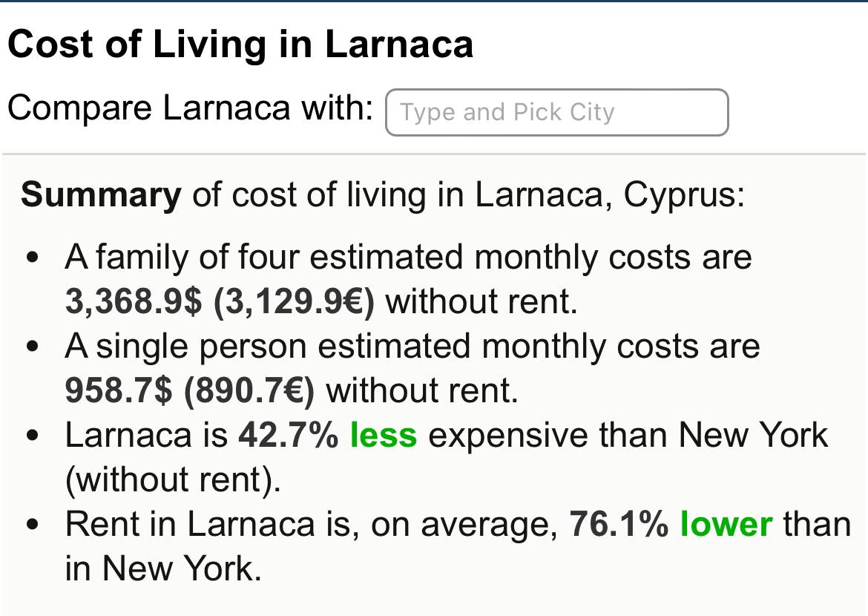Click the bold Summary word

pos(102,195)
